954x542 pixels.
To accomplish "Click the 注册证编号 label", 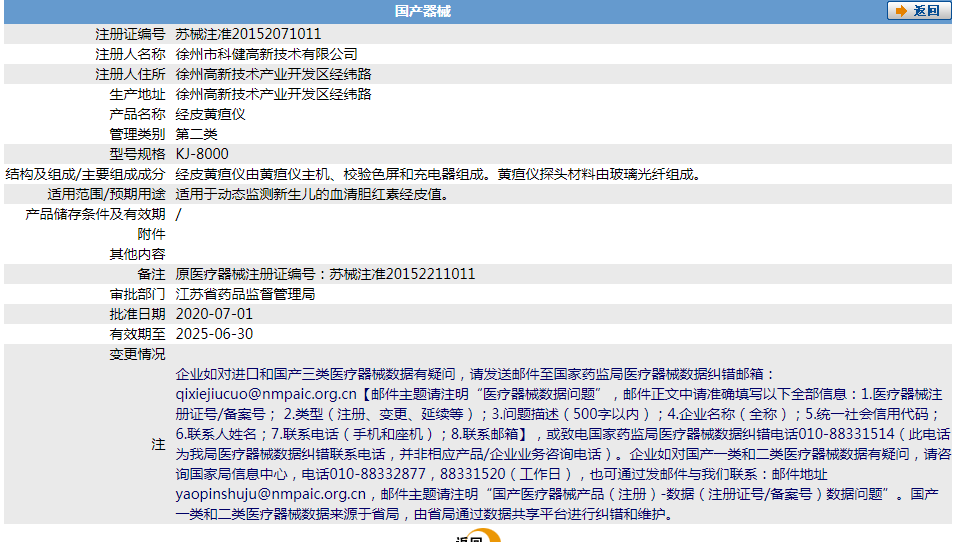I will coord(130,34).
